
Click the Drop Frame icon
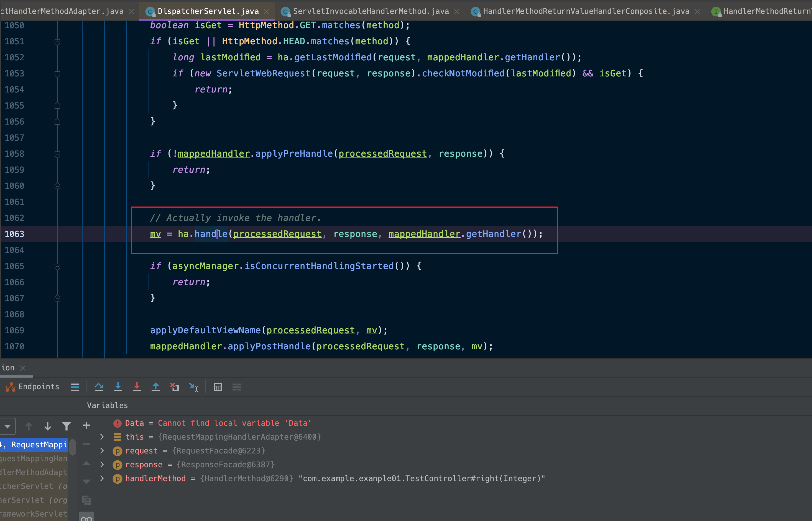(174, 387)
